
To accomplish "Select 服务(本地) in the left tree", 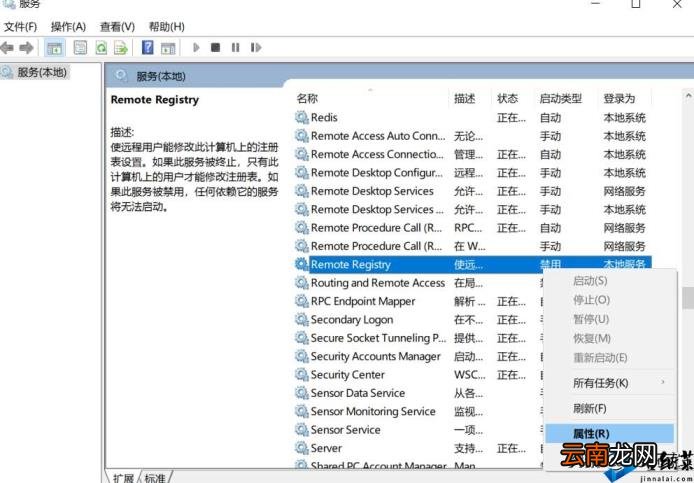I will [43, 72].
